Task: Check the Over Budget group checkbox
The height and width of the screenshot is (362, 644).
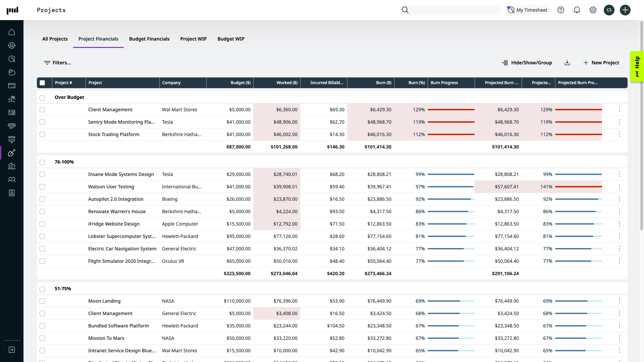Action: pyautogui.click(x=42, y=98)
